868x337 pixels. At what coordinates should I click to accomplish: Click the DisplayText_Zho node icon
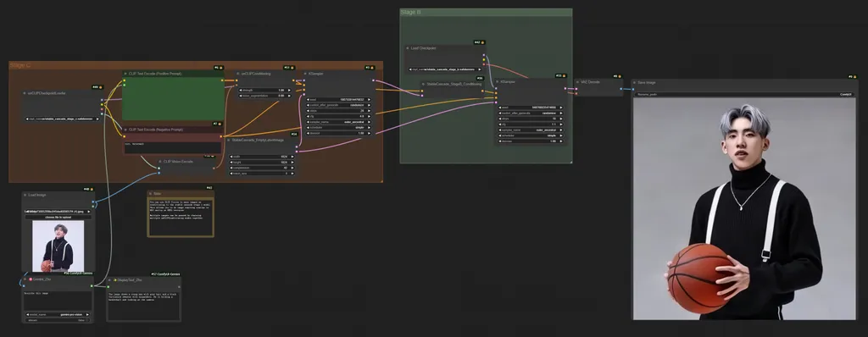click(115, 280)
